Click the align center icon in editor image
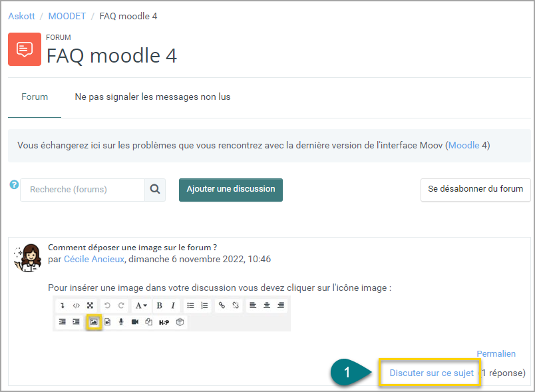 point(267,305)
